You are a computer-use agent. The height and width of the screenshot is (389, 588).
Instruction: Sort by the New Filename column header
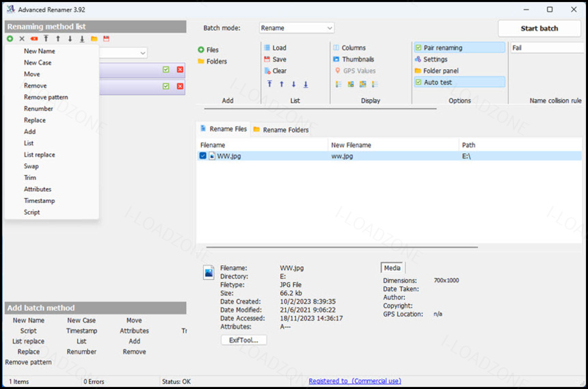coord(393,145)
